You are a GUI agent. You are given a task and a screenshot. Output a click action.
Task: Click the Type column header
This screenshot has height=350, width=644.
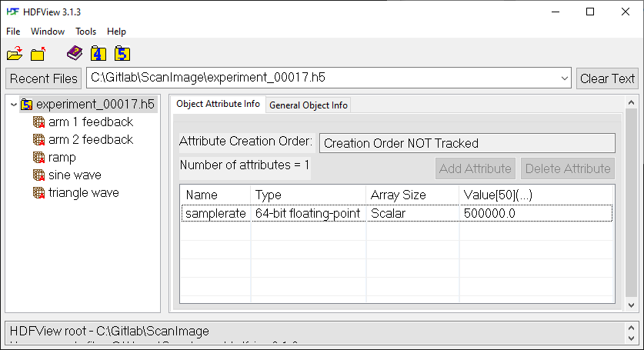(x=309, y=195)
